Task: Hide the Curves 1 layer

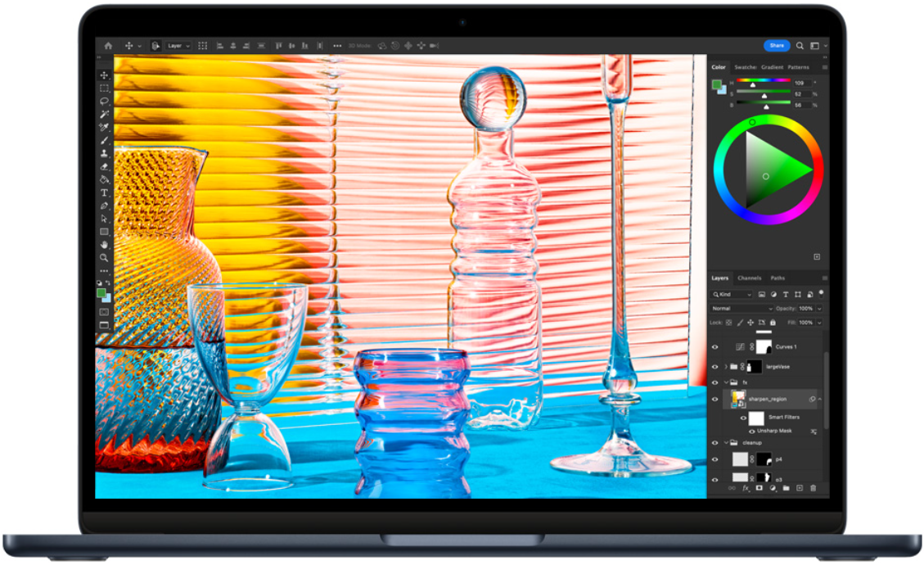Action: tap(715, 347)
